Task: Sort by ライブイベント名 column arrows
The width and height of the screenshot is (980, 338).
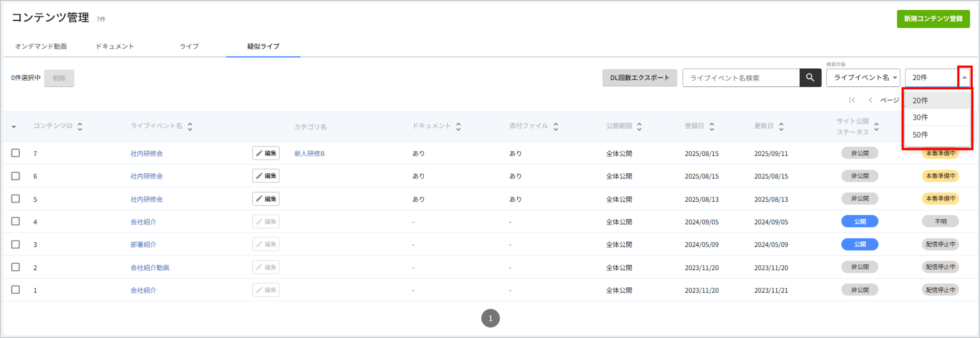Action: pyautogui.click(x=190, y=127)
